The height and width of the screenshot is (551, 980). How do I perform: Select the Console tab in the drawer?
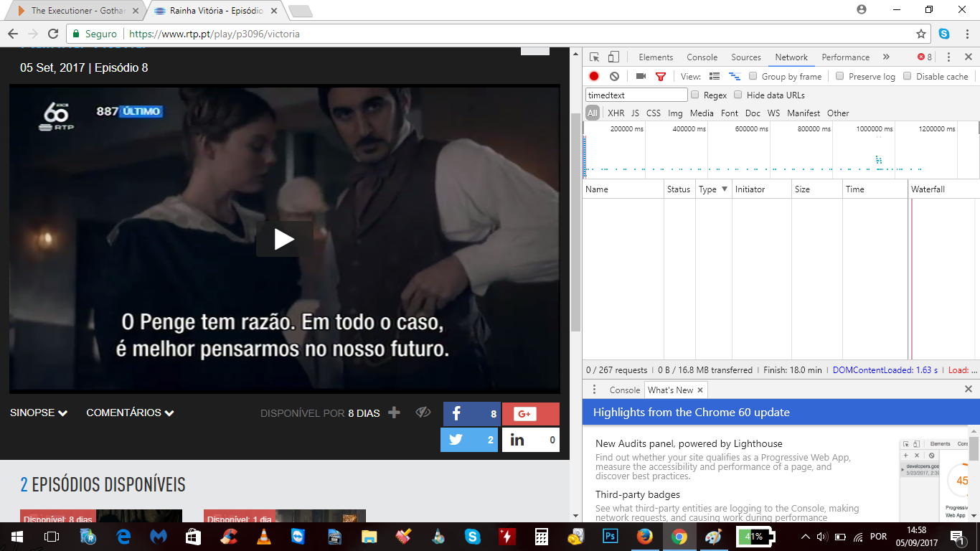point(625,390)
